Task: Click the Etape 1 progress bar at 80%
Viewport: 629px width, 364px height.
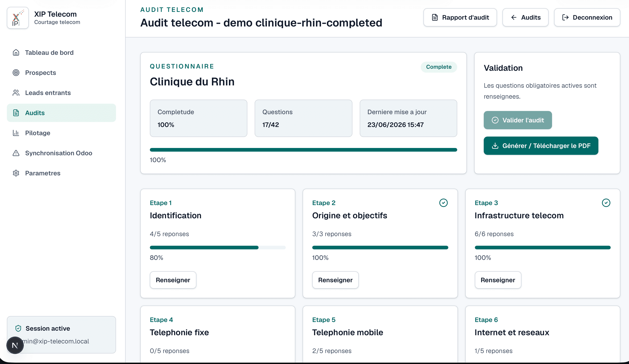Action: point(218,248)
